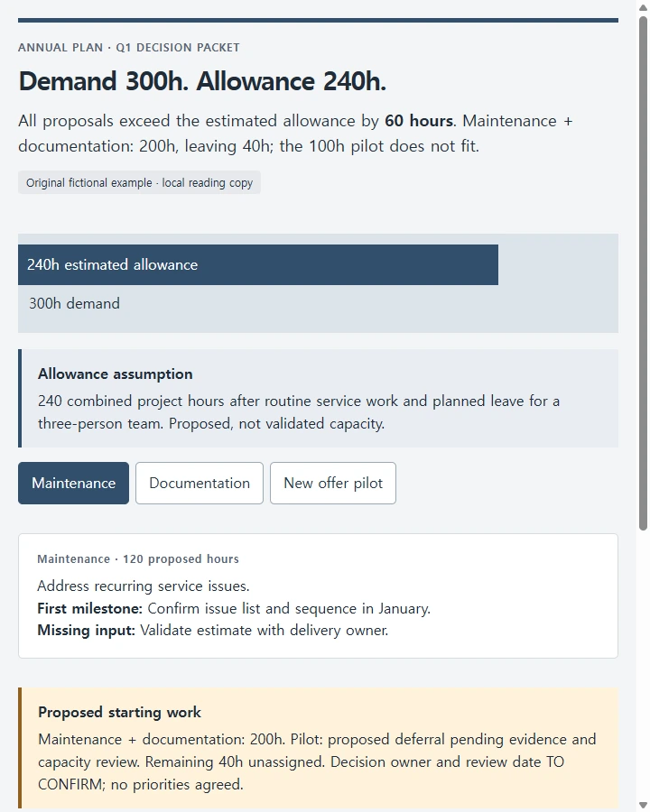This screenshot has height=812, width=650.
Task: Click the 240h estimated allowance bar
Action: 258,264
